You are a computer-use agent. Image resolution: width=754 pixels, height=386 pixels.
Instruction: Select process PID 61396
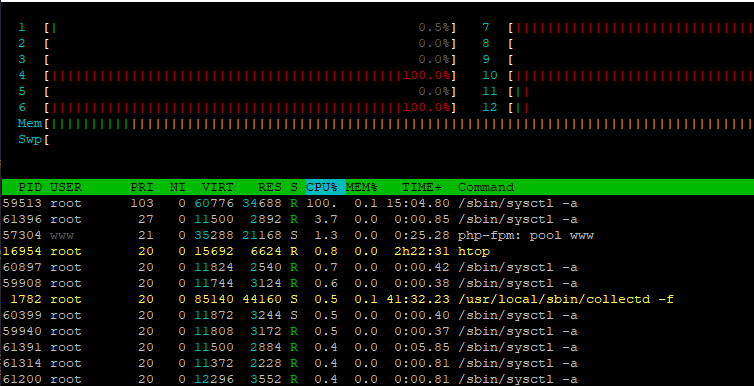pos(378,219)
